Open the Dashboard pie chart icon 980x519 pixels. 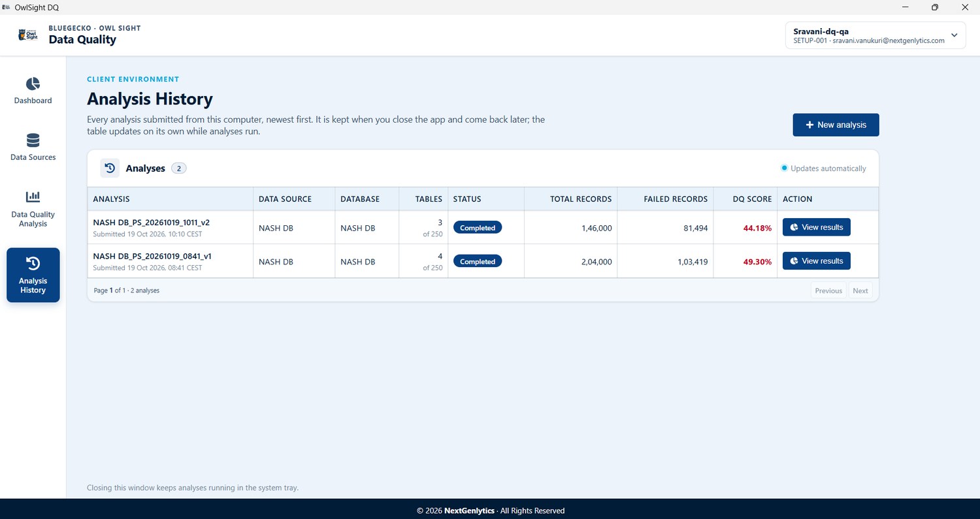33,84
